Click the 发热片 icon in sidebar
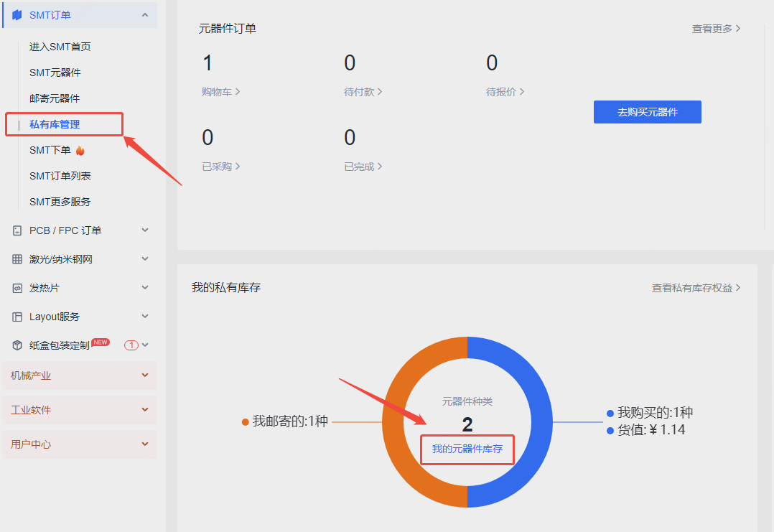The image size is (774, 532). [17, 288]
